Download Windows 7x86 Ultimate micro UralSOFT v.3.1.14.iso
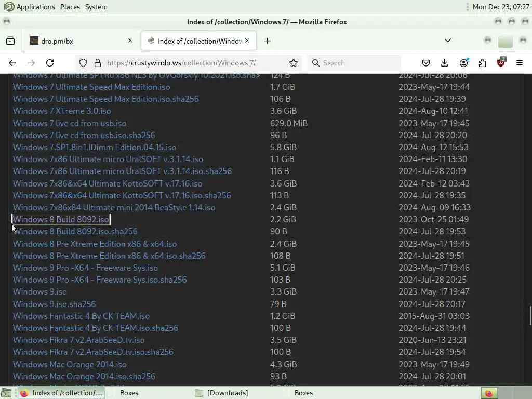 pyautogui.click(x=108, y=159)
